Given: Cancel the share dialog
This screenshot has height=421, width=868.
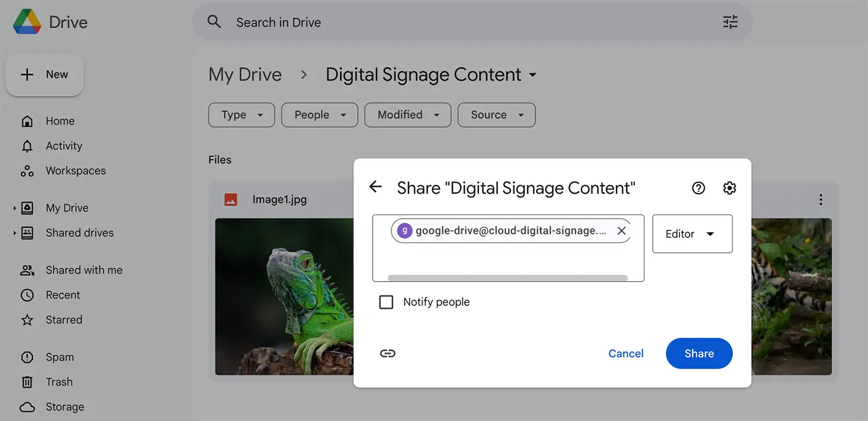Looking at the screenshot, I should coord(626,353).
